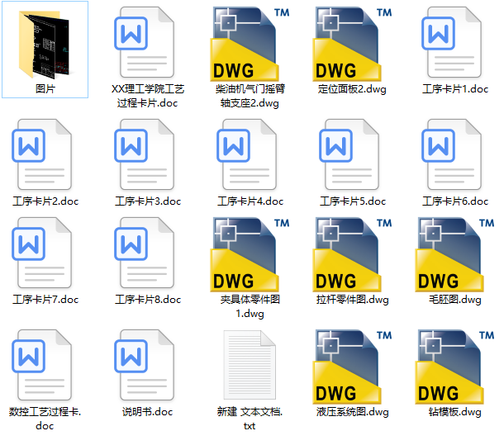Click the 工序卡片1.doc file name
This screenshot has width=504, height=445.
point(455,89)
